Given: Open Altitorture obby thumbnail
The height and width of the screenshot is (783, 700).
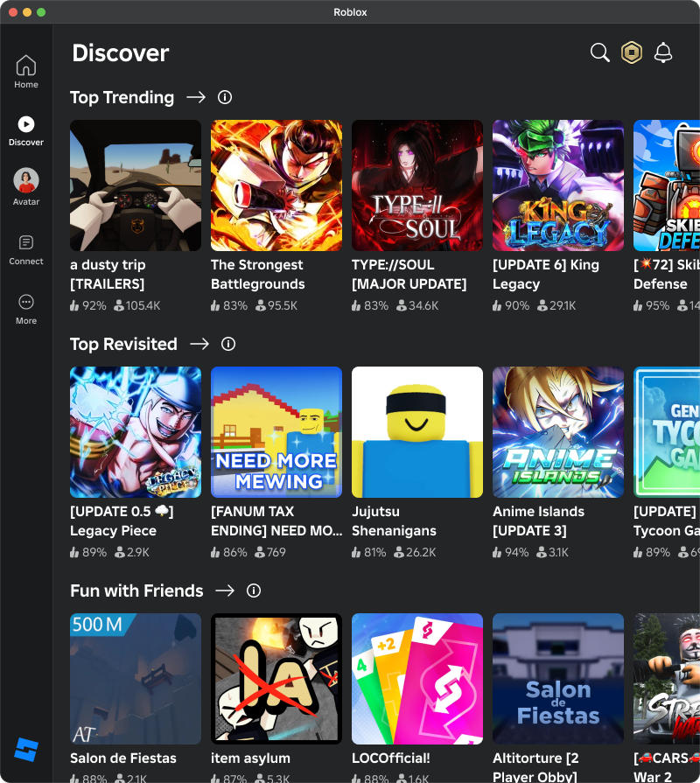Looking at the screenshot, I should [x=557, y=679].
